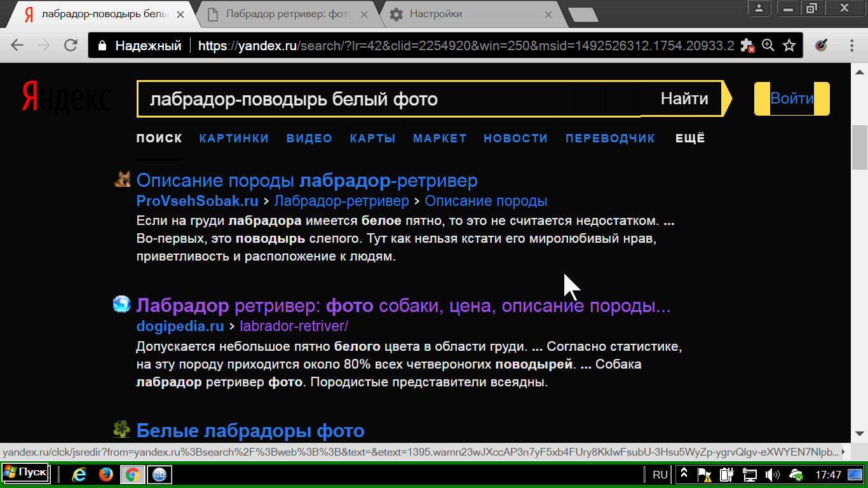
Task: Click the RU language indicator
Action: [660, 475]
